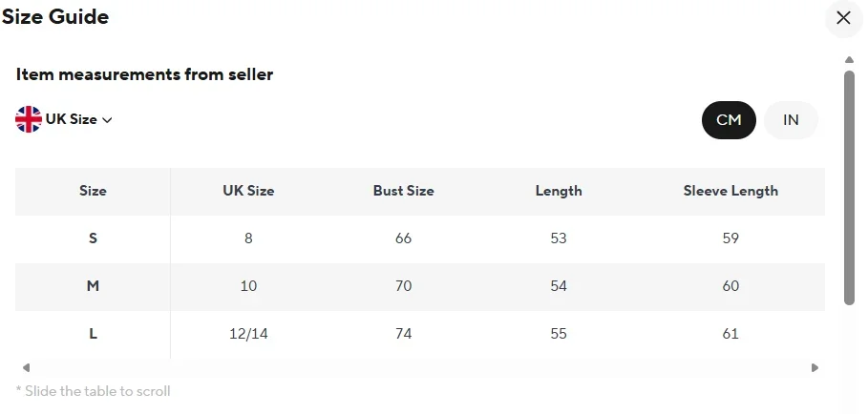This screenshot has height=414, width=868.
Task: Select the Size column header
Action: 93,191
